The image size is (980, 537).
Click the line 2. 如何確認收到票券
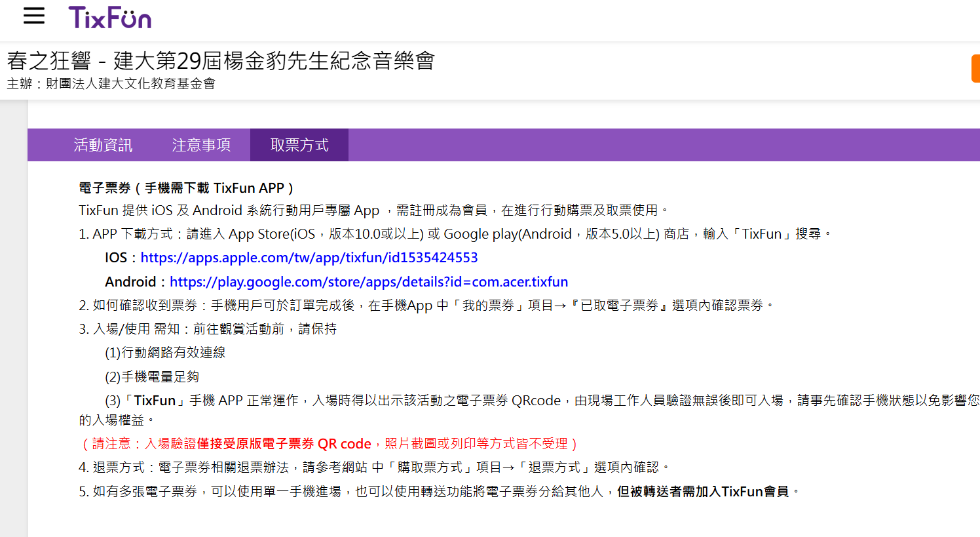coord(427,306)
